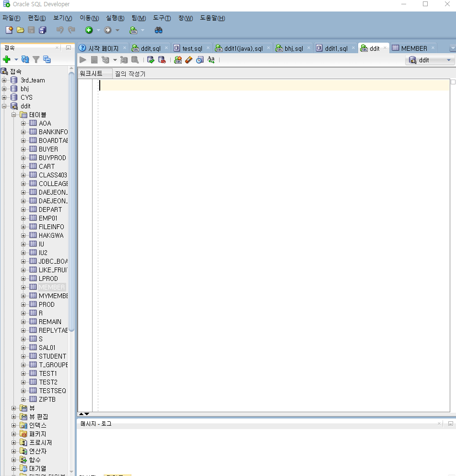Viewport: 456px width, 476px height.
Task: Switch to the test.sql tab
Action: click(x=192, y=48)
